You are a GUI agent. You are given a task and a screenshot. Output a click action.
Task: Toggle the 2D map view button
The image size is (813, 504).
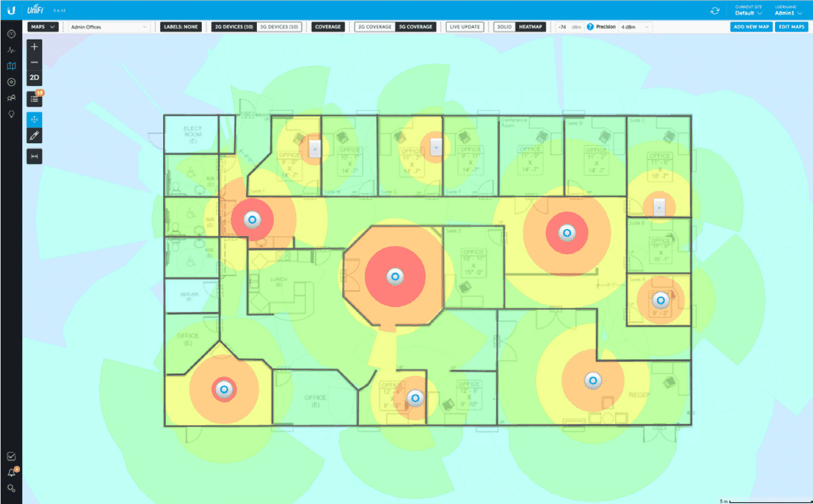pos(34,79)
